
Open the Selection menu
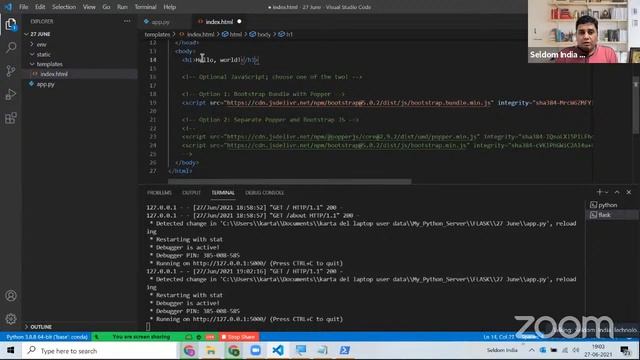(64, 7)
